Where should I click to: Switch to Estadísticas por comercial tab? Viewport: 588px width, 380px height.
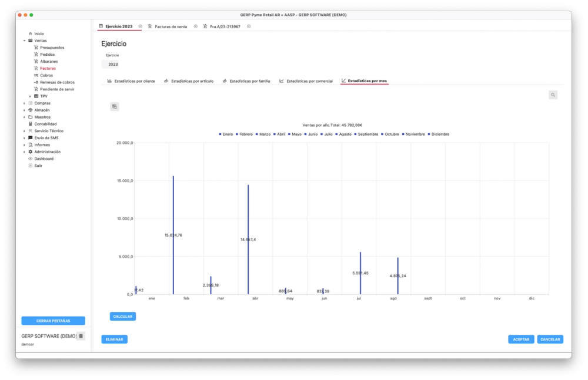coord(306,81)
